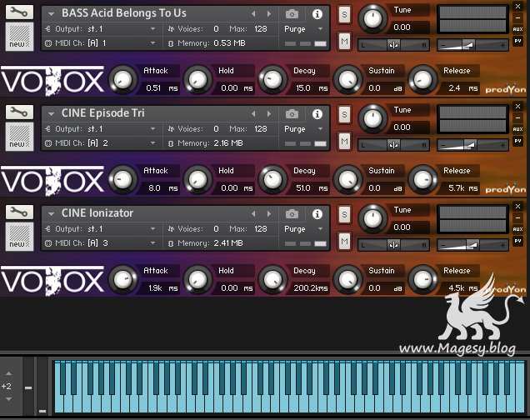Shift keyboard octave down with the arrow below +2
Viewport: 530px width, 420px height.
[x=9, y=399]
